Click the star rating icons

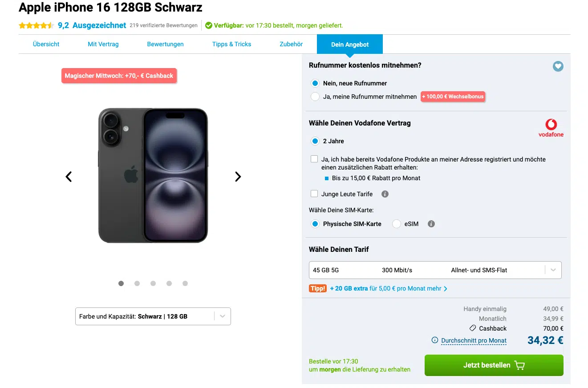click(x=36, y=26)
